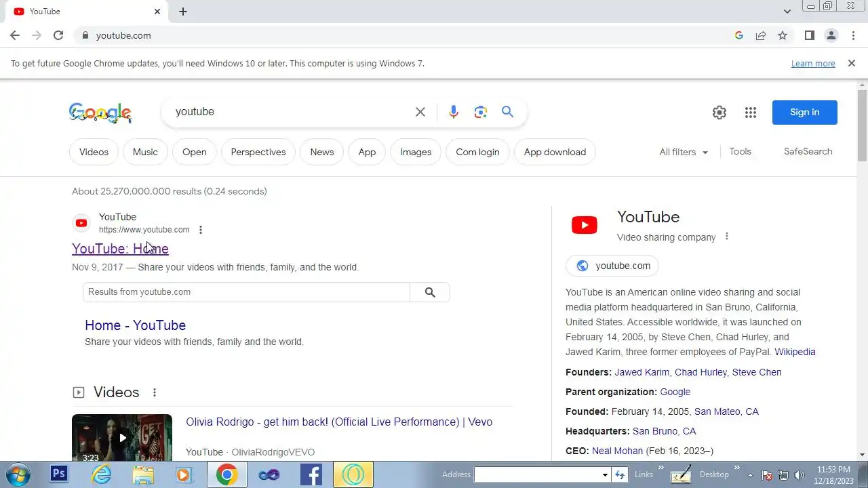Focus the Google search field containing youtube
Screen dimensions: 868x488
(292, 112)
